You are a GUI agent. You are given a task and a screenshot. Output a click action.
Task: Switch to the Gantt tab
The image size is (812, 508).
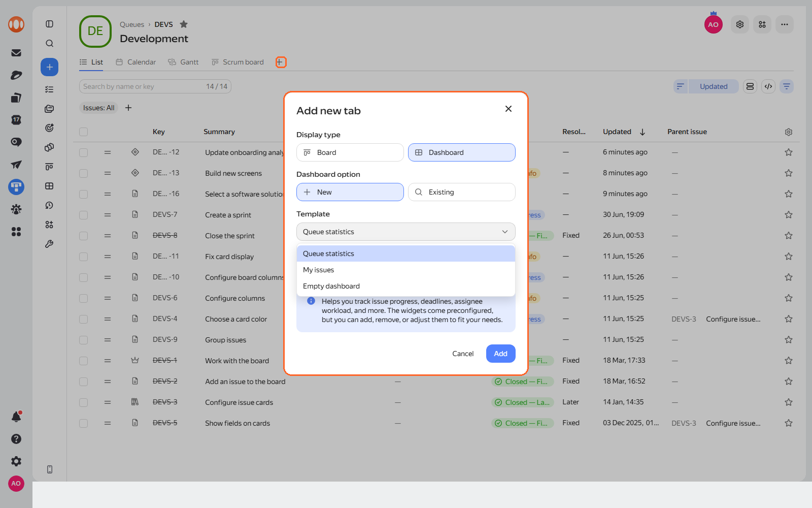point(183,62)
